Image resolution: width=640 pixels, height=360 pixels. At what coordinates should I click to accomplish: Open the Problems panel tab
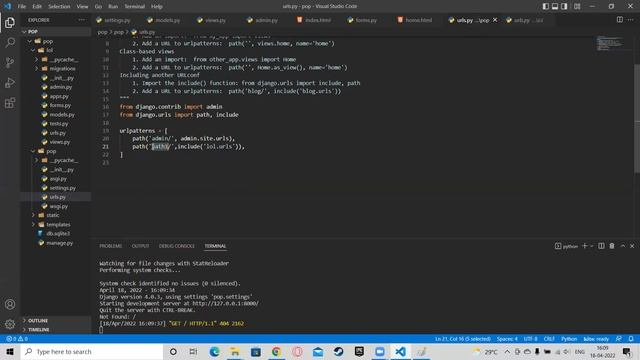tap(111, 246)
